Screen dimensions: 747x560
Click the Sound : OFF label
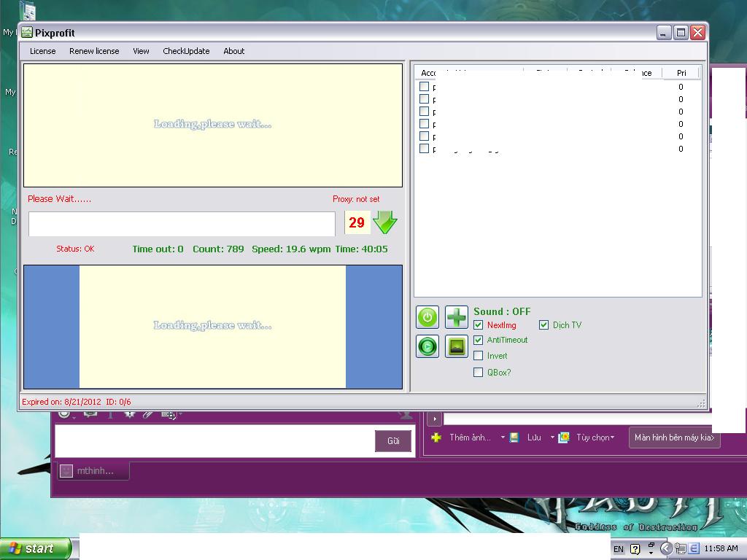(502, 311)
